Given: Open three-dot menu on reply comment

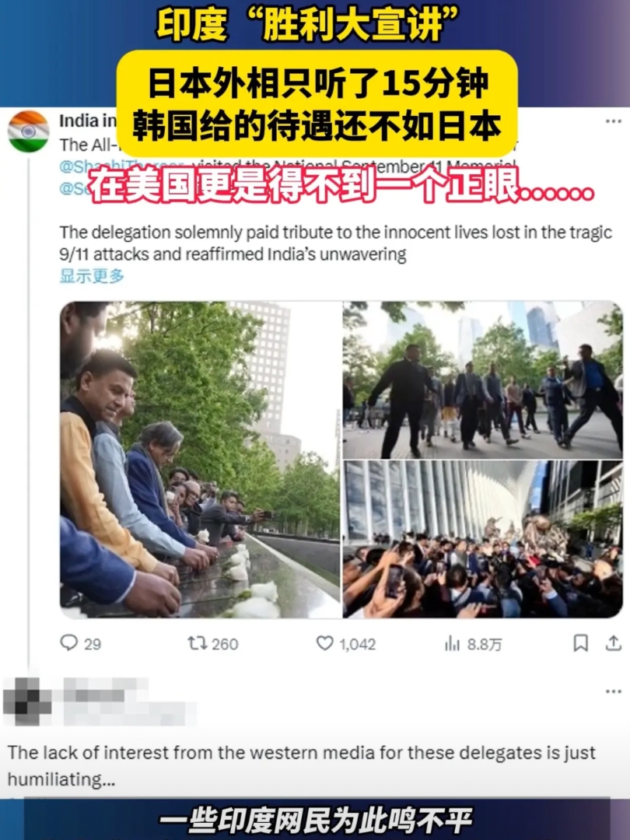Looking at the screenshot, I should [x=614, y=691].
